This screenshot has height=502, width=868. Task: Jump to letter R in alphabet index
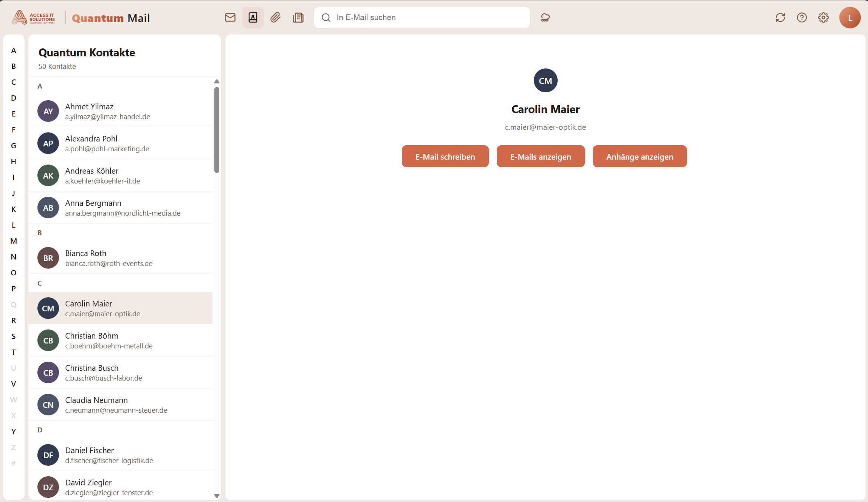pos(14,320)
